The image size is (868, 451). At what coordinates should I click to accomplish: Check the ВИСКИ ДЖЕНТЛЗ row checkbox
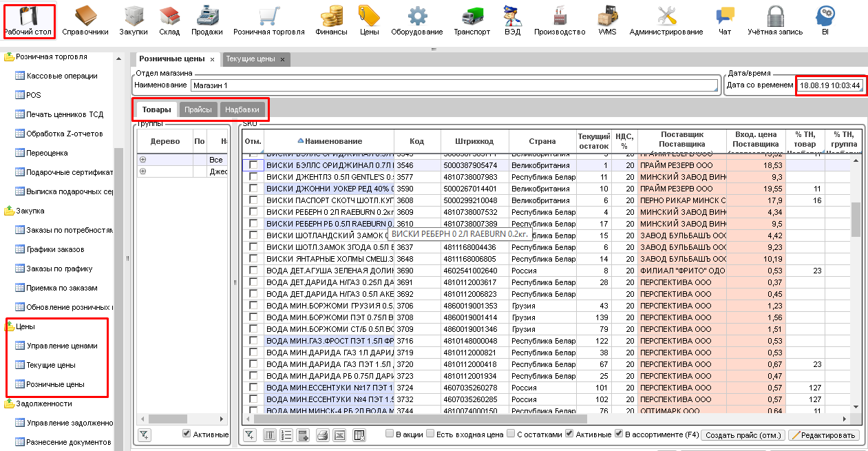click(x=253, y=177)
